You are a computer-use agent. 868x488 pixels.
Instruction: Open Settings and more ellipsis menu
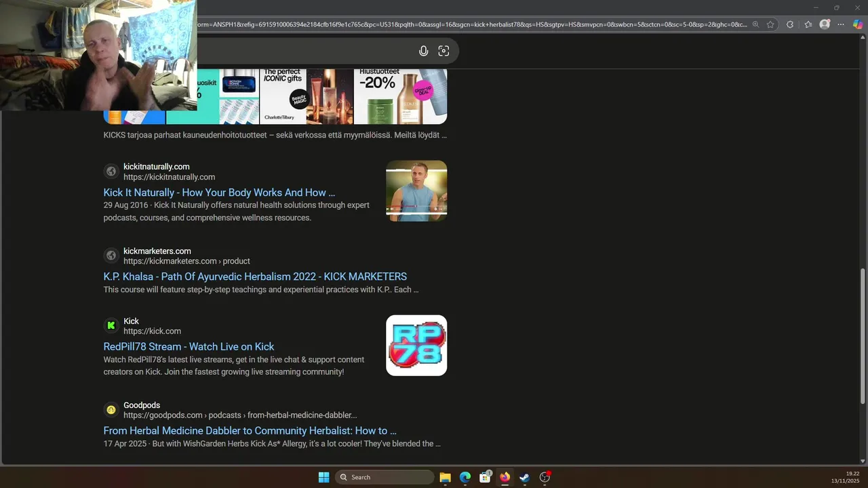pyautogui.click(x=841, y=24)
